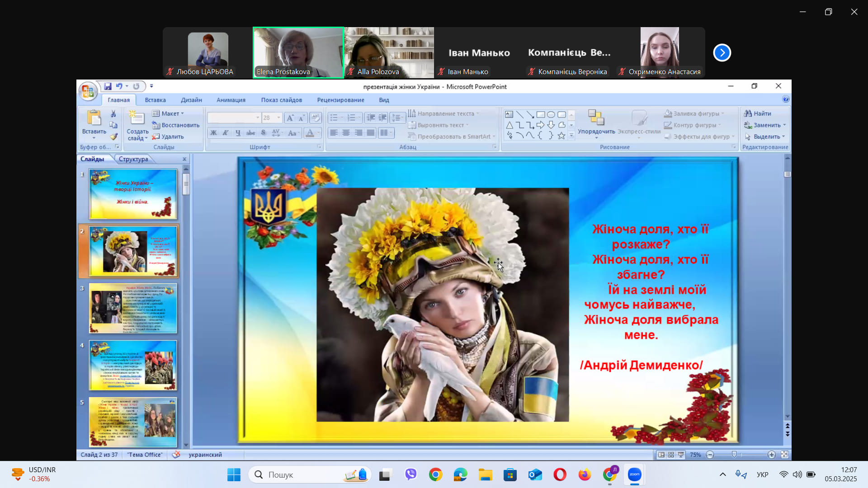Click the Save floppy disk icon
Screen dimensions: 868x488
tap(108, 86)
